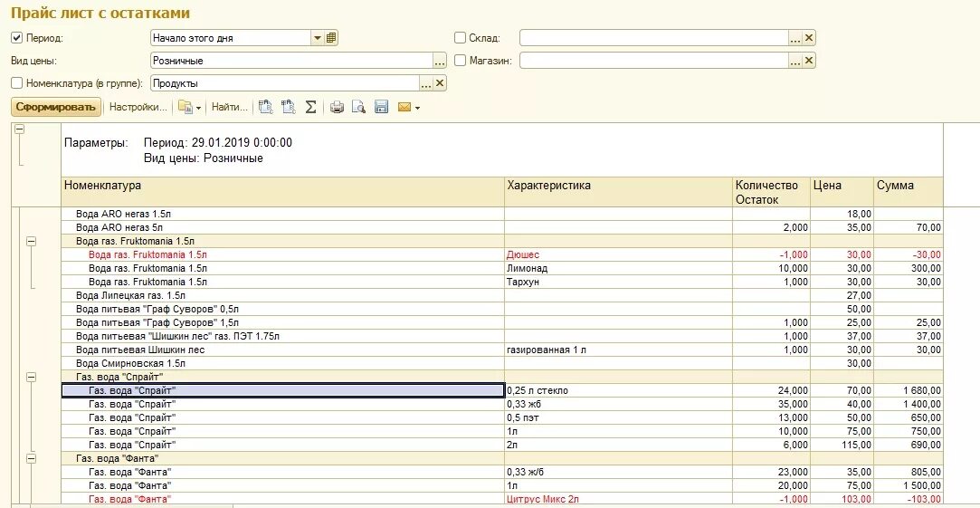Clear the Продукты nomenclature field
The height and width of the screenshot is (508, 980).
coord(440,83)
